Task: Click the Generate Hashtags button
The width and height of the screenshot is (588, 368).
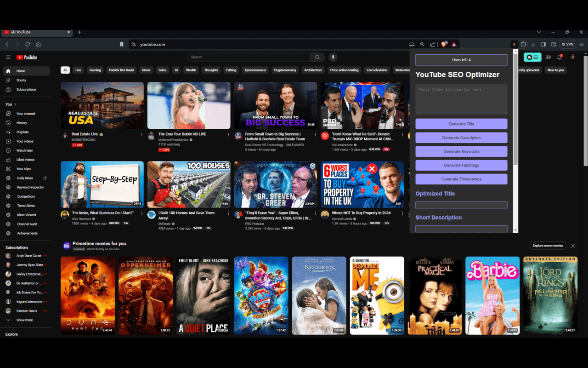Action: click(461, 165)
